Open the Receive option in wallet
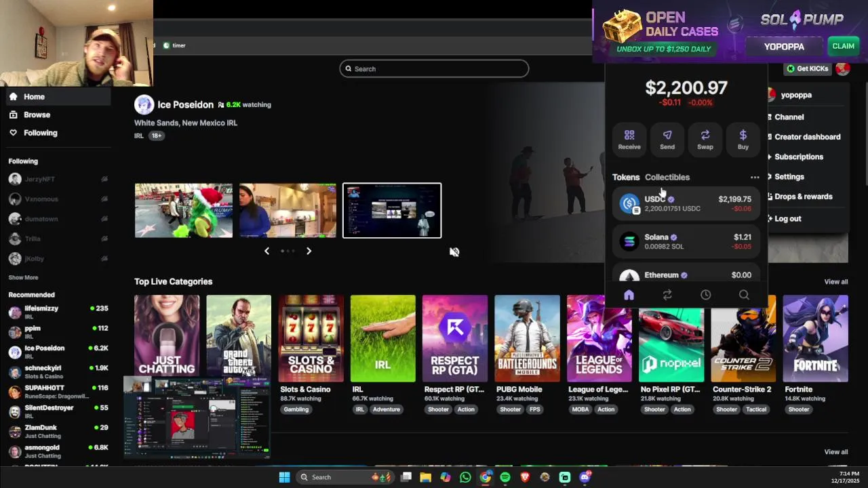Viewport: 868px width, 488px height. [629, 139]
